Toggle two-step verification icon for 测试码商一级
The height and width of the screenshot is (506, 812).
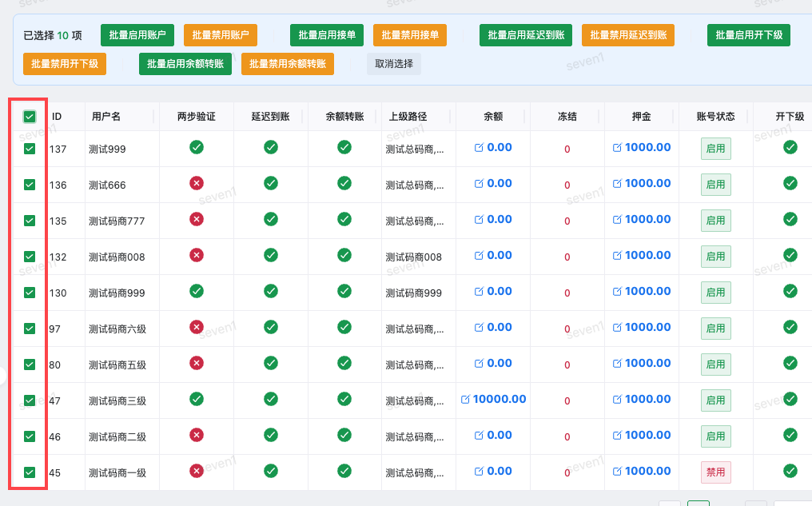197,471
